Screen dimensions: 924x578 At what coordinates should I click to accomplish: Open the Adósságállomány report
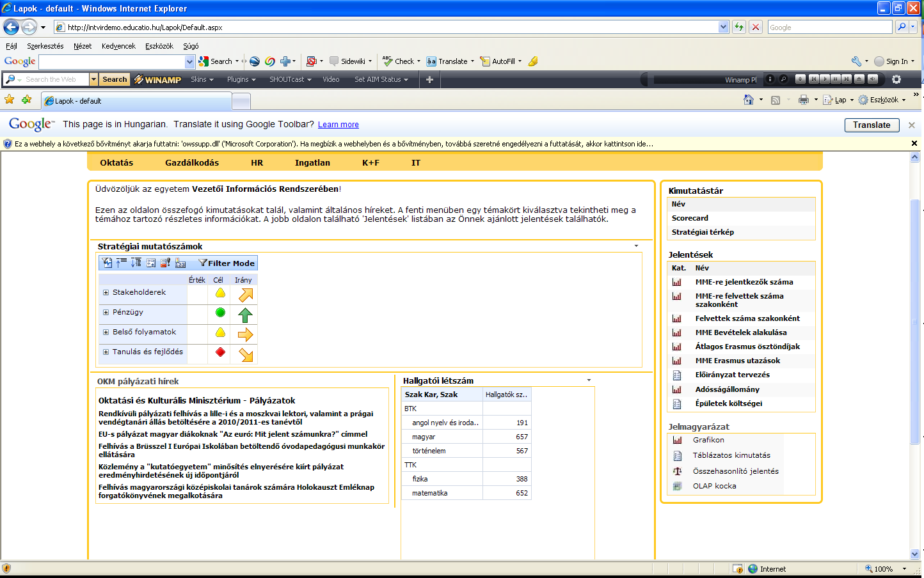(728, 389)
